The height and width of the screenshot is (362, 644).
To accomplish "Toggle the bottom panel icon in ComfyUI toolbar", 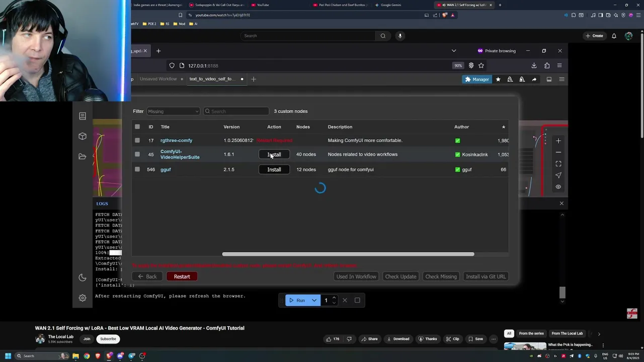I will click(549, 79).
